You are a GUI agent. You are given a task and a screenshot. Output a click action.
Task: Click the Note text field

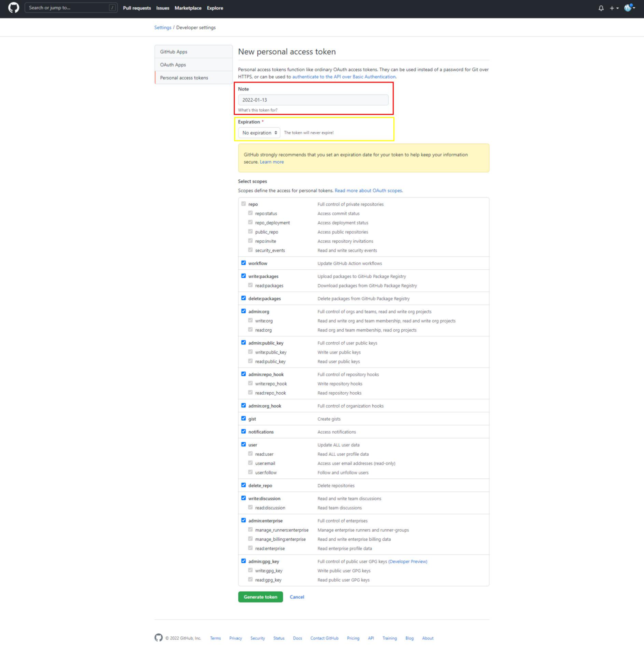click(x=313, y=100)
